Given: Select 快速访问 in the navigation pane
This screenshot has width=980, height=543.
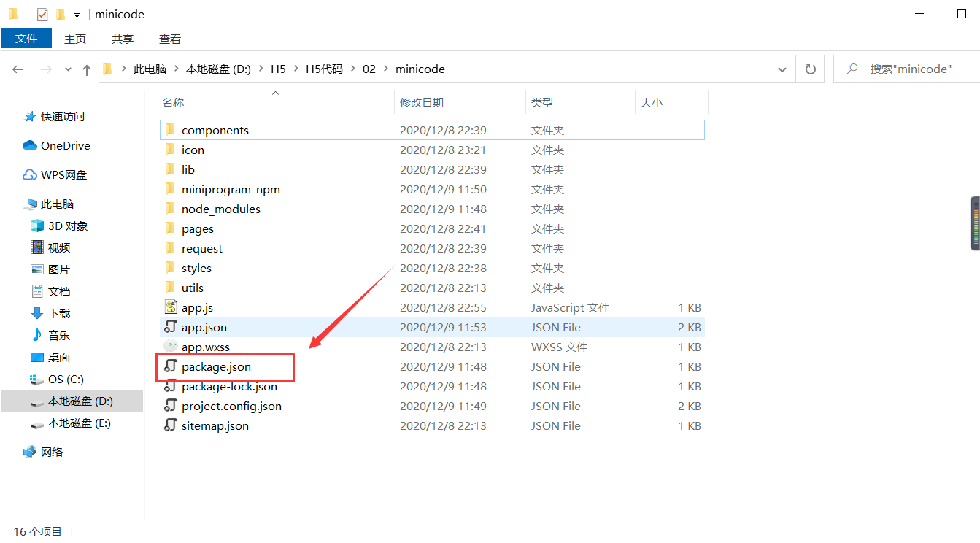Looking at the screenshot, I should [63, 117].
